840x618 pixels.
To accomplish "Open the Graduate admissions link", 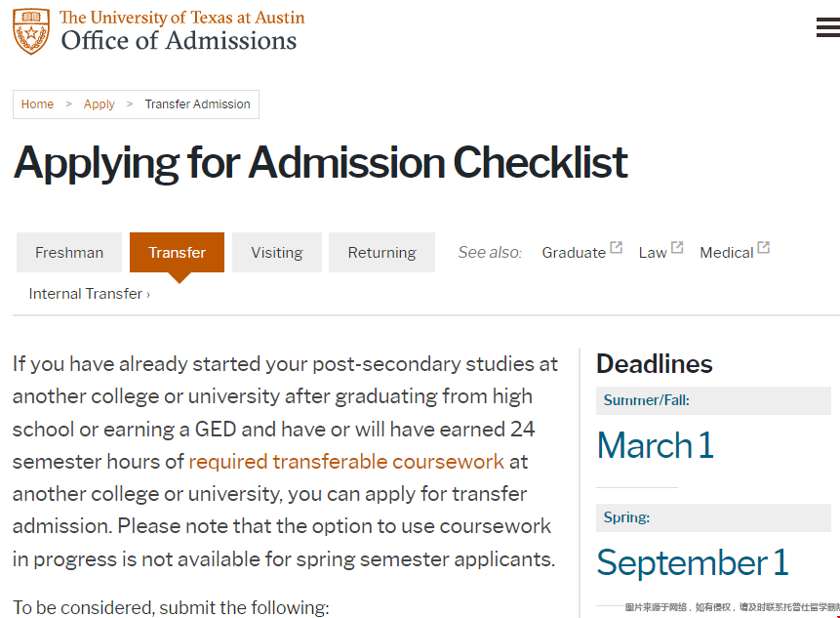I will pos(574,252).
